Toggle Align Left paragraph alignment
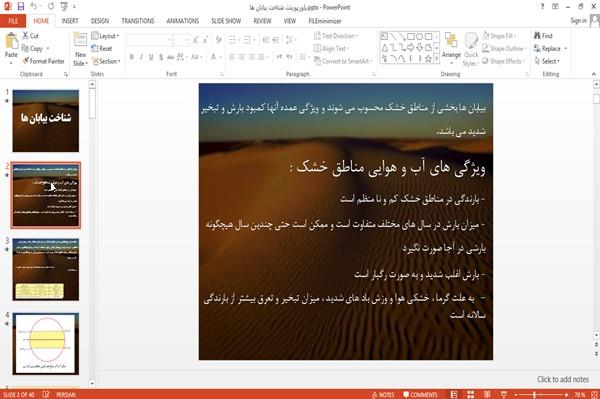Screen dimensions: 600x399 coord(232,57)
